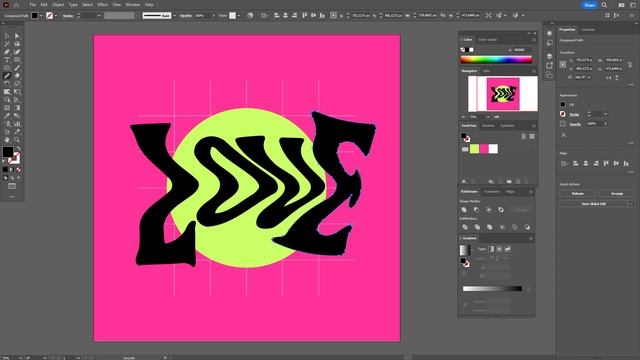640x360 pixels.
Task: Select the Selection tool arrow
Action: click(x=7, y=36)
